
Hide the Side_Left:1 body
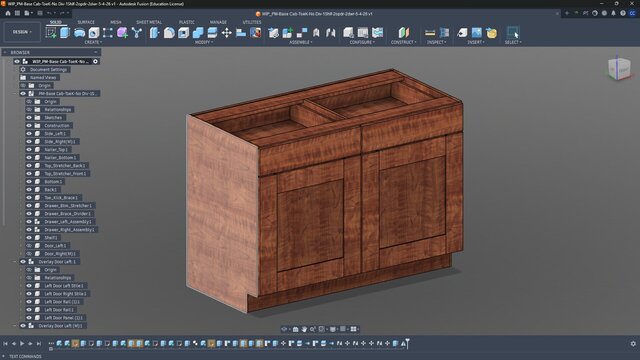tap(29, 133)
